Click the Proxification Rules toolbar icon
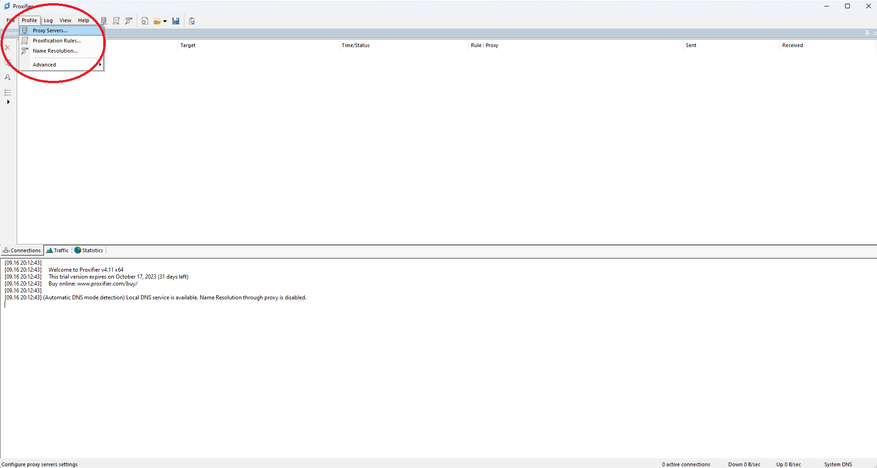877x468 pixels. (x=116, y=21)
